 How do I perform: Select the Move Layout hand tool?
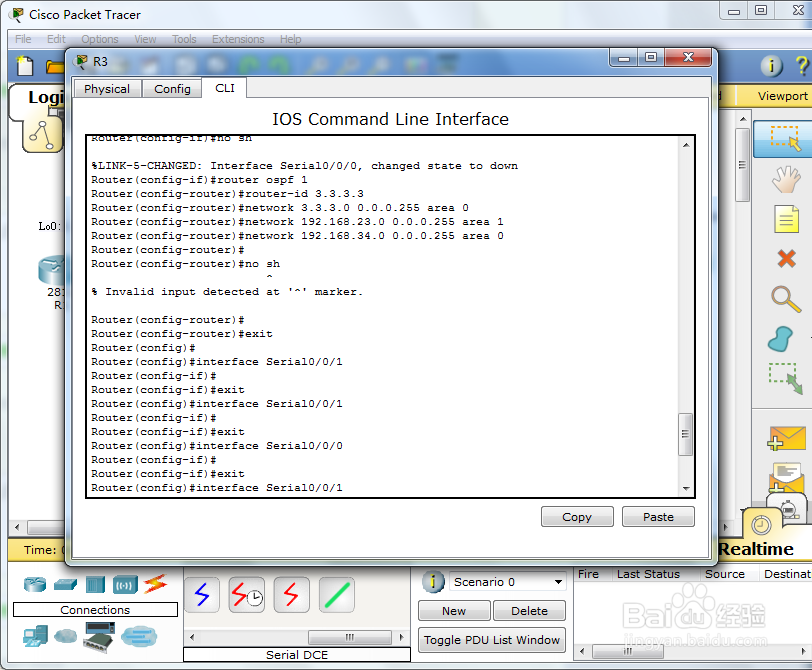pos(786,180)
